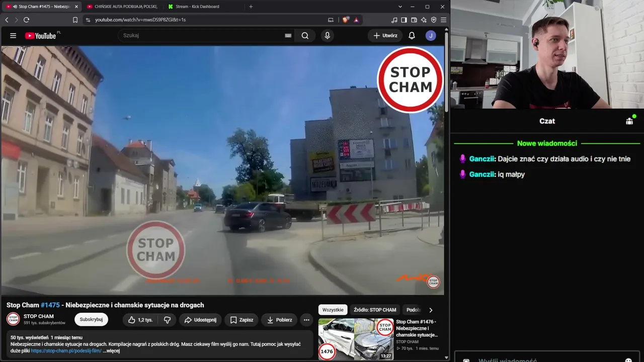Download the video with Pobierz
This screenshot has width=644, height=362.
[279, 320]
